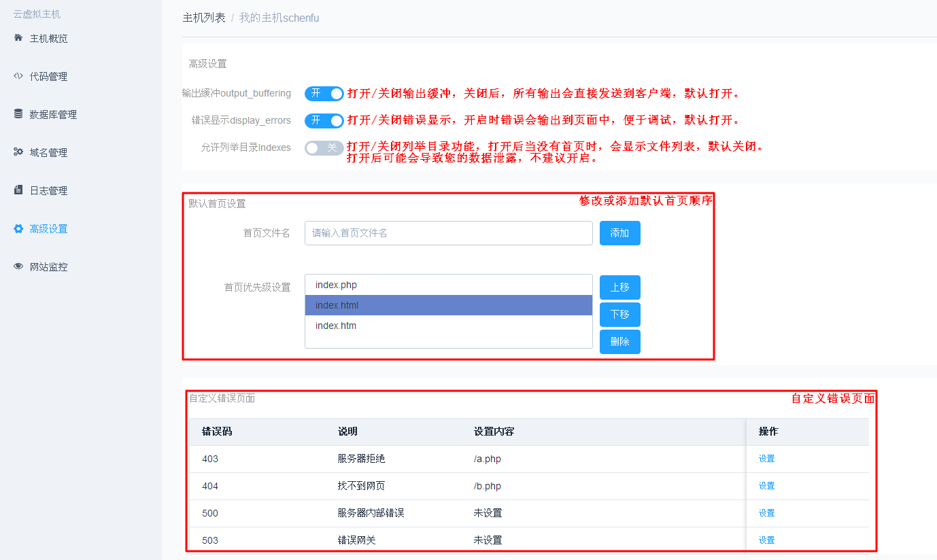Click the 删除 button
The width and height of the screenshot is (937, 560).
point(620,342)
